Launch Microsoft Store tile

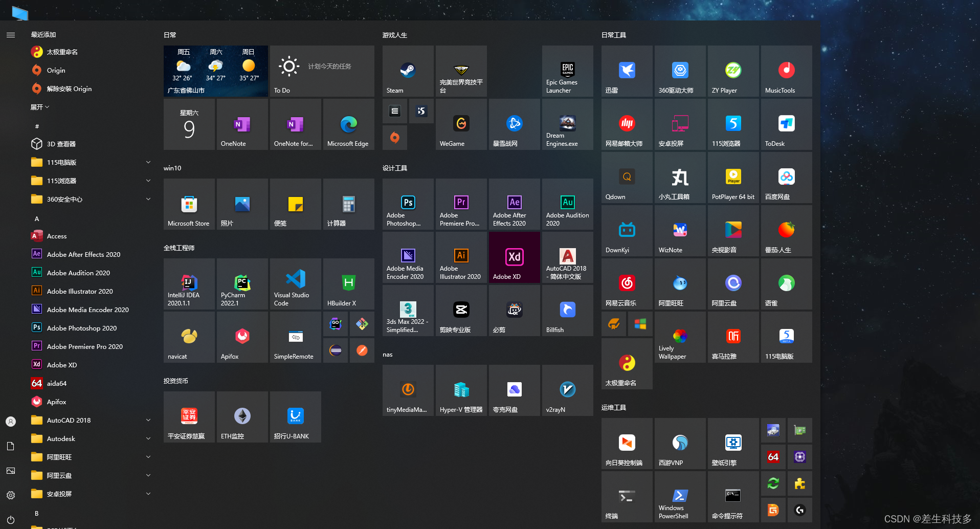tap(189, 204)
